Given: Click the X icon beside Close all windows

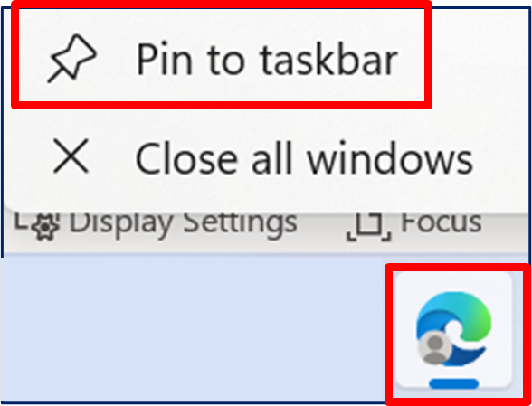Looking at the screenshot, I should coord(71,156).
